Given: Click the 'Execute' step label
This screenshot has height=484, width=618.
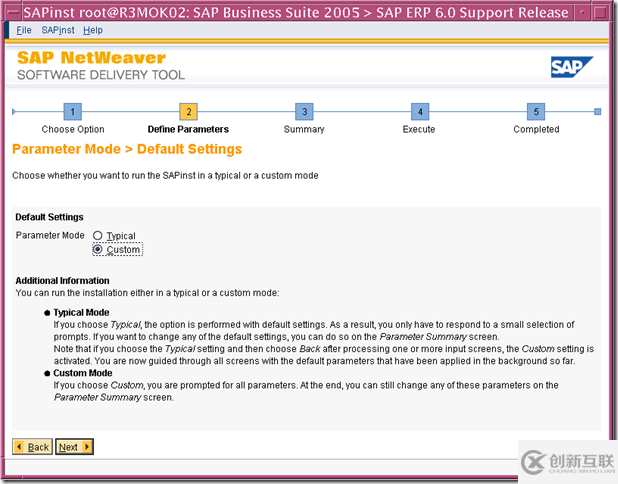Looking at the screenshot, I should (x=419, y=129).
